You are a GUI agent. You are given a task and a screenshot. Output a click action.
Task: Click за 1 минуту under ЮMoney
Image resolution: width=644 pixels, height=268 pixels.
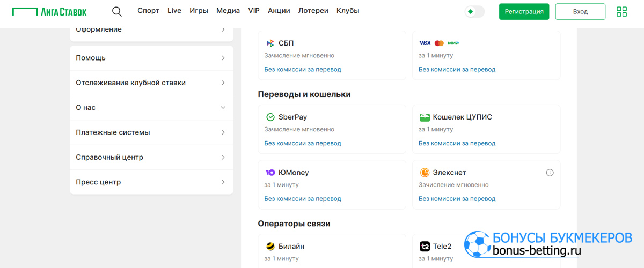coord(281,185)
